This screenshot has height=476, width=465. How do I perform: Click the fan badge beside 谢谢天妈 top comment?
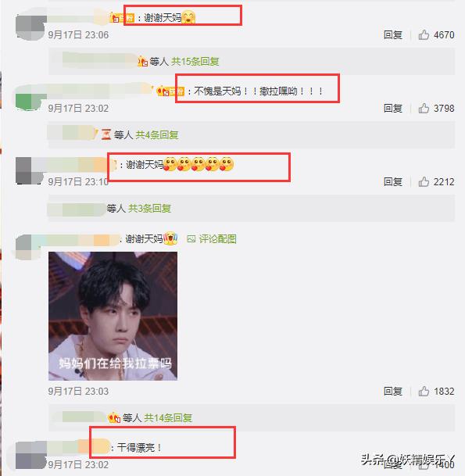click(x=122, y=18)
